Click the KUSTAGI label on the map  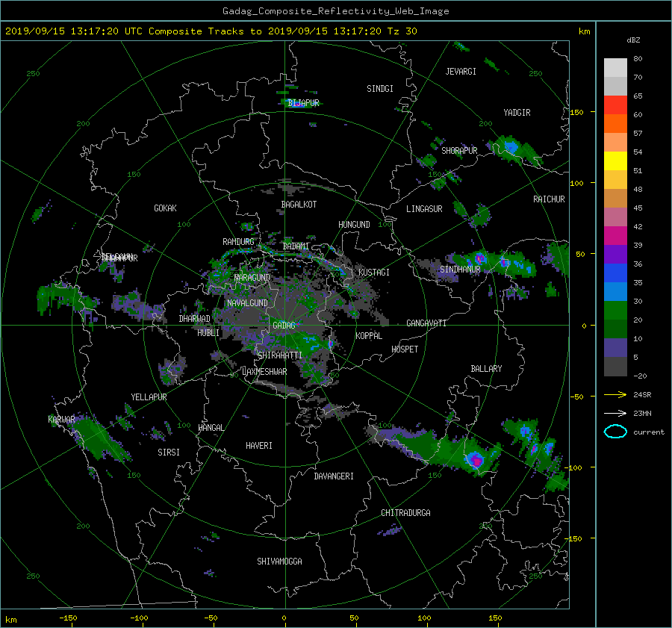pos(374,273)
